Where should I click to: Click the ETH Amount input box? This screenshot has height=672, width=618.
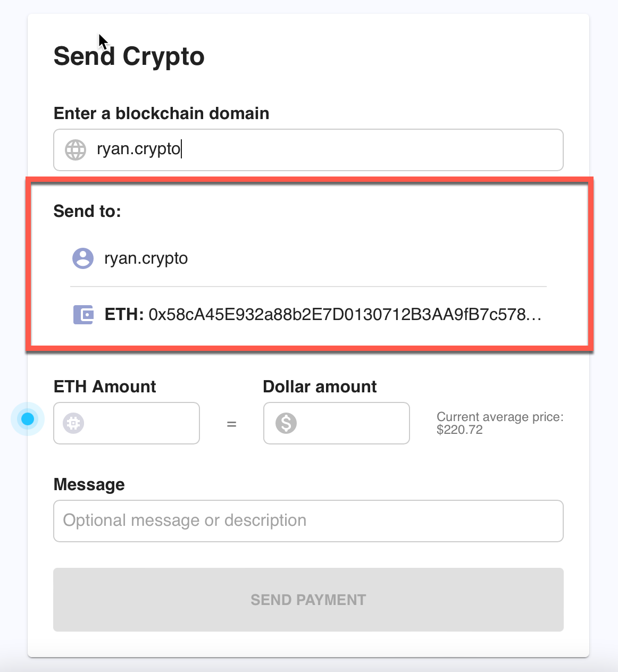click(x=133, y=423)
